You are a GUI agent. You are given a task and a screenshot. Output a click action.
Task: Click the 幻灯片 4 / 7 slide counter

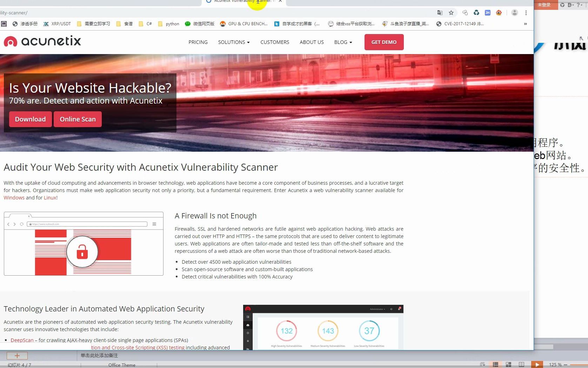[x=20, y=365]
